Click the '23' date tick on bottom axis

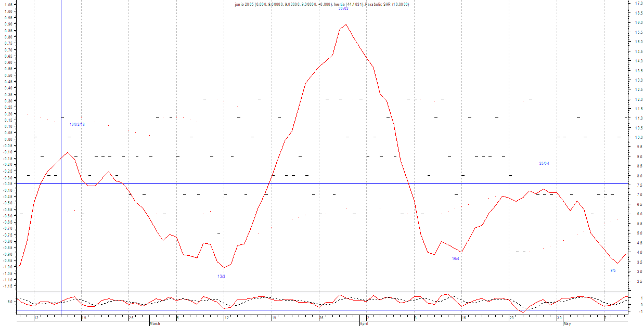(511, 317)
